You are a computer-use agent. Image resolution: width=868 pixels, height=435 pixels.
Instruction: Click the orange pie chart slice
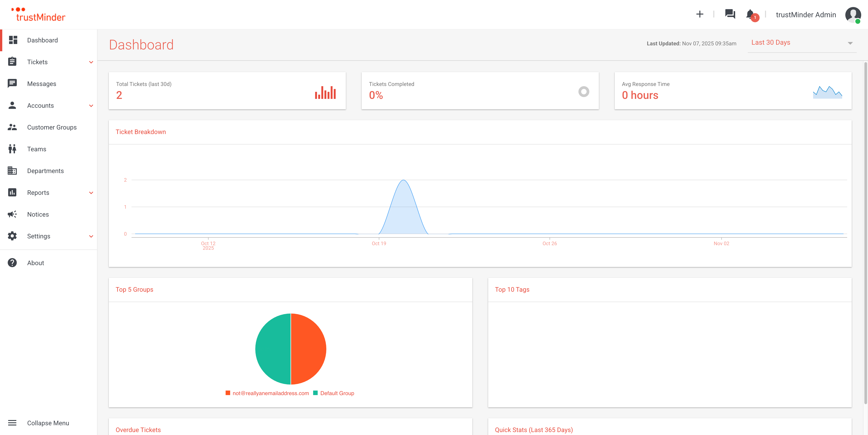(x=308, y=349)
